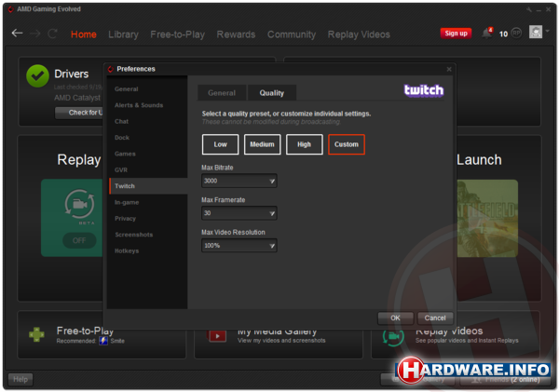Click the forward arrow navigation icon
Viewport: 559px width, 392px height.
[35, 34]
